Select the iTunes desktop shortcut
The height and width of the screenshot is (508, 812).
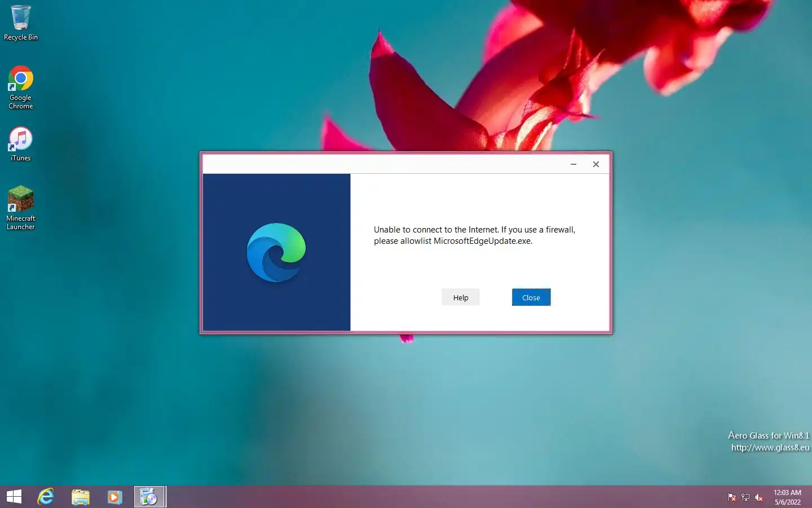[20, 144]
